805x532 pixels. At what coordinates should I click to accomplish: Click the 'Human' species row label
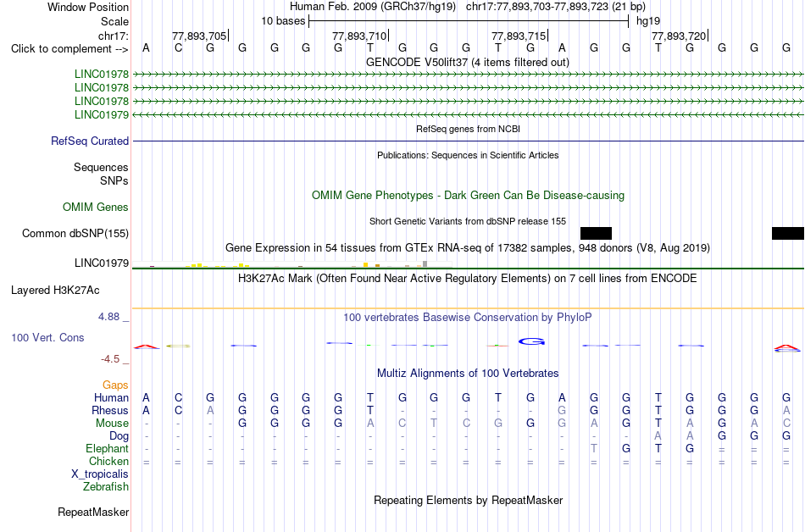click(111, 398)
